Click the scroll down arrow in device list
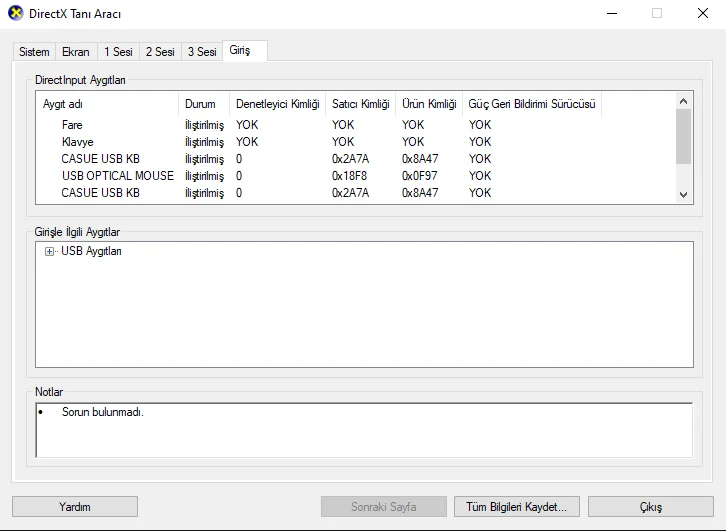The image size is (726, 531). pos(683,195)
